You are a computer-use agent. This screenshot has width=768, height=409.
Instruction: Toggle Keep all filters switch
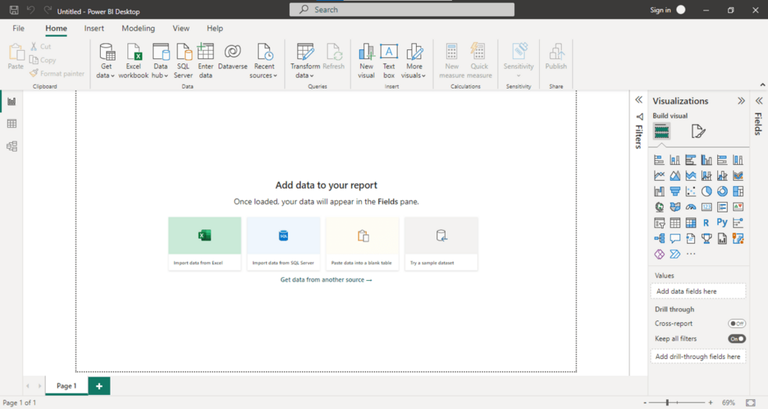coord(737,338)
